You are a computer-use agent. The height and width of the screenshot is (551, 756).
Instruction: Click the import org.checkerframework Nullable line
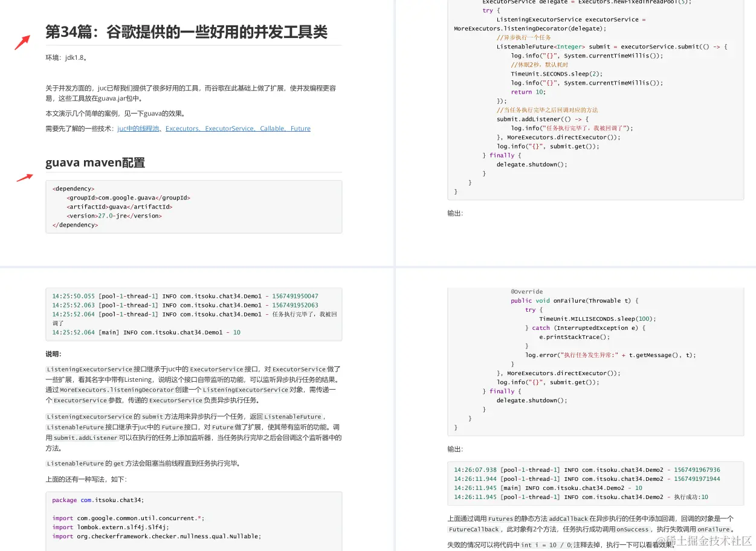tap(156, 536)
